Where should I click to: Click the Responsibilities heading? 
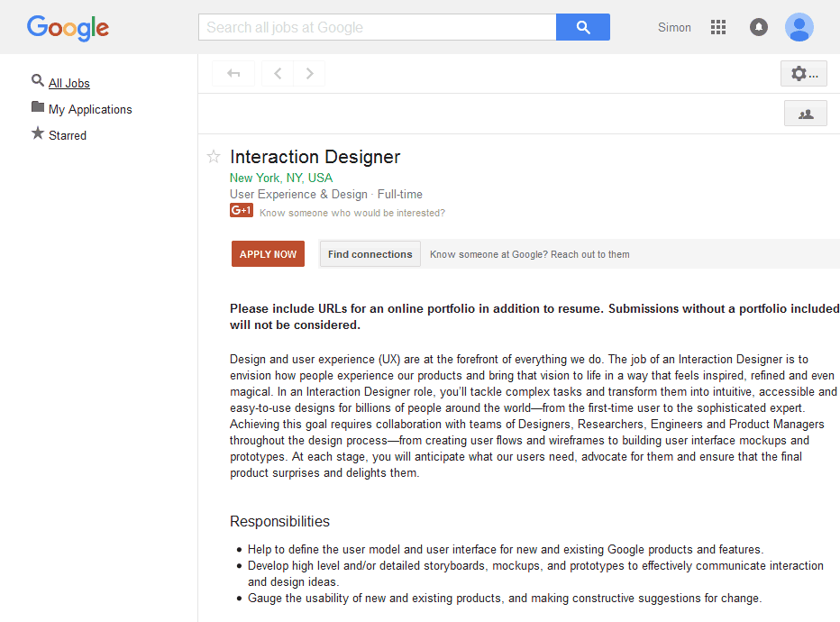coord(279,521)
